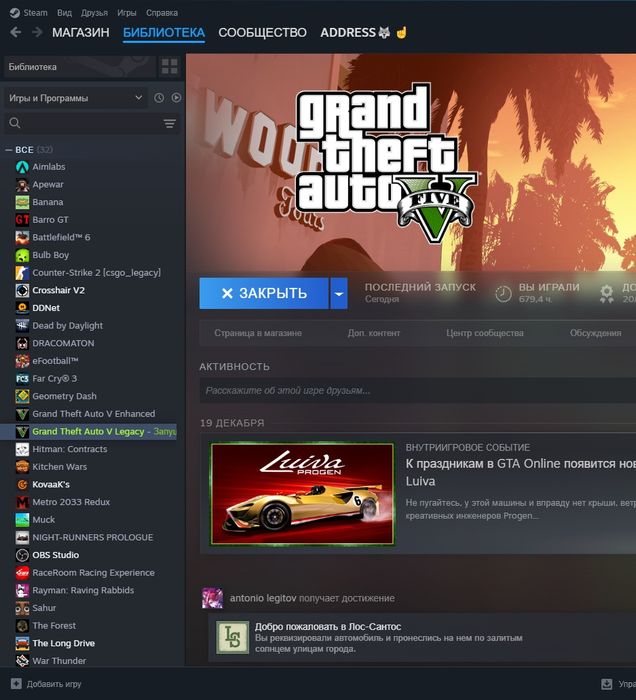The image size is (636, 700).
Task: Open the Друзья menu
Action: pos(94,13)
